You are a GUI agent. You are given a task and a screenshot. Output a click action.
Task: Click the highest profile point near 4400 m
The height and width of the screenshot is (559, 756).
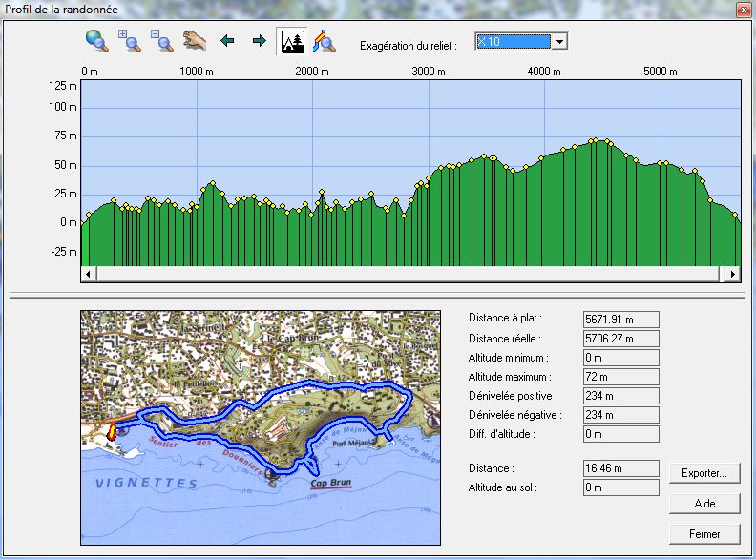[596, 140]
